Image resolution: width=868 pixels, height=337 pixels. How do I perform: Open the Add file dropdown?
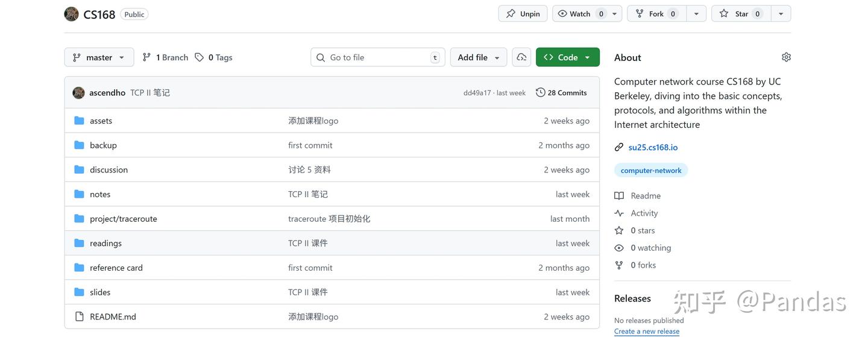pyautogui.click(x=479, y=57)
